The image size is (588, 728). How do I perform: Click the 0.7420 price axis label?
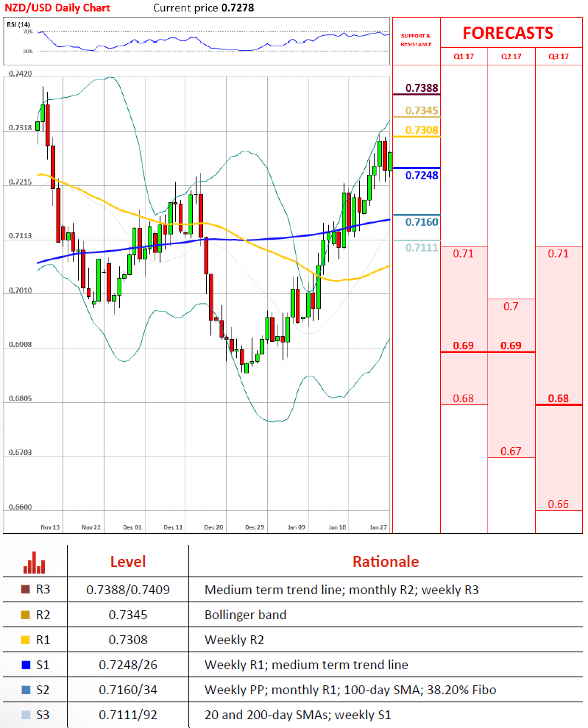[21, 74]
